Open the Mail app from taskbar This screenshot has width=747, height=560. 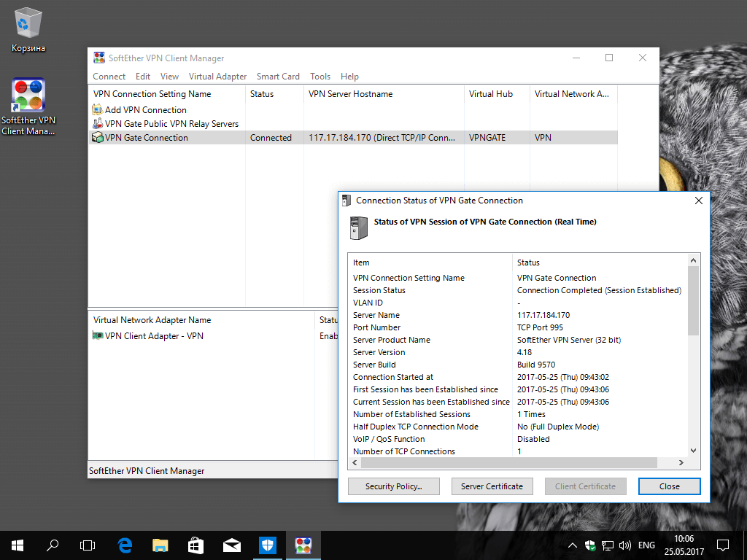pos(232,545)
